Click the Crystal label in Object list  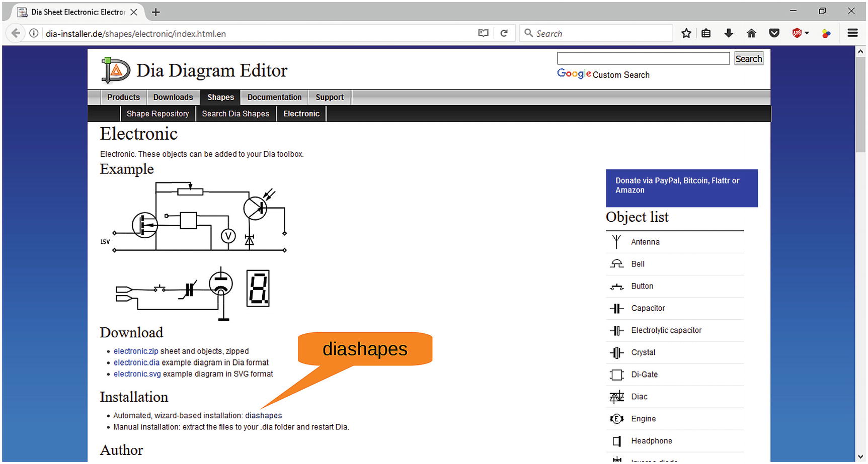point(643,352)
